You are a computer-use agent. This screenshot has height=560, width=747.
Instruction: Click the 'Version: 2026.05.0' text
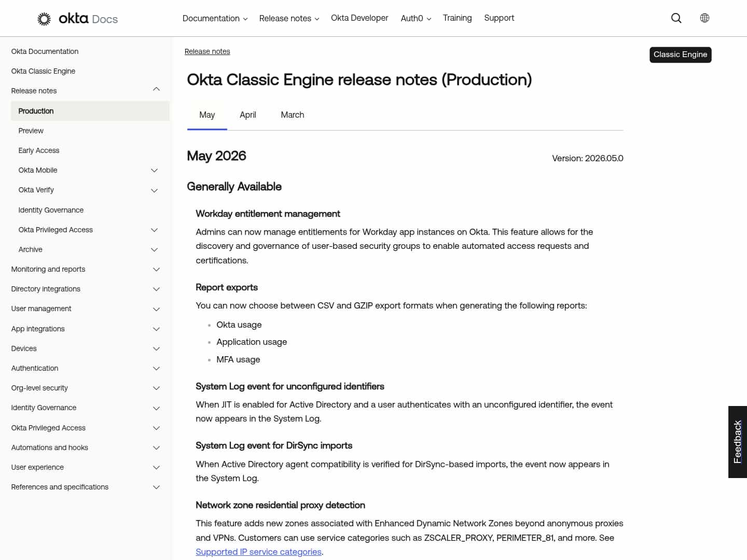(588, 158)
